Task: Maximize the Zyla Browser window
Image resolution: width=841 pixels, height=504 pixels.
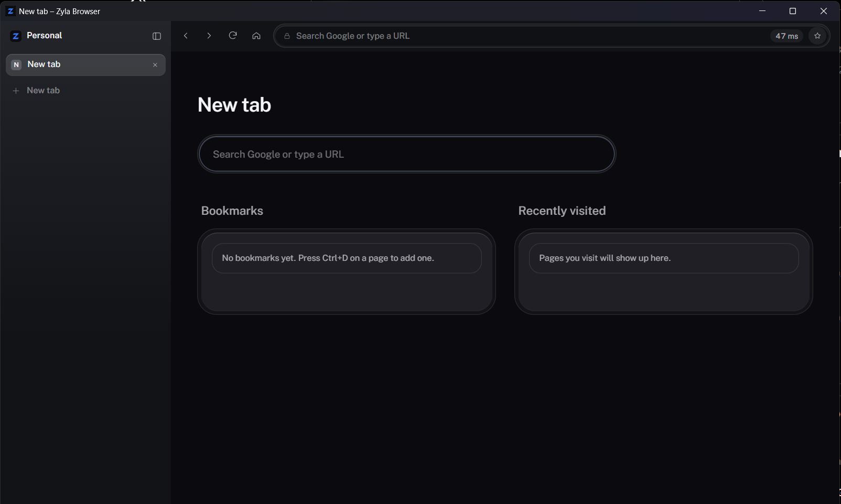Action: [793, 11]
